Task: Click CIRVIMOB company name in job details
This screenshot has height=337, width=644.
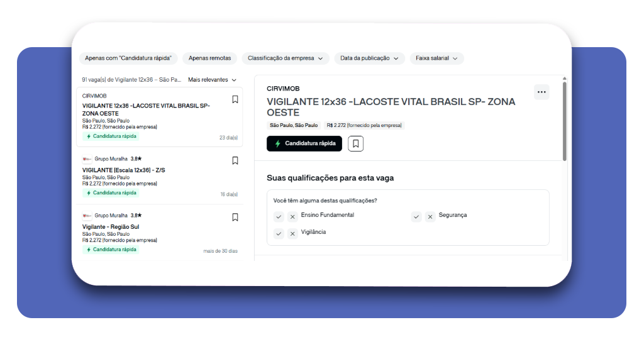Action: click(283, 89)
